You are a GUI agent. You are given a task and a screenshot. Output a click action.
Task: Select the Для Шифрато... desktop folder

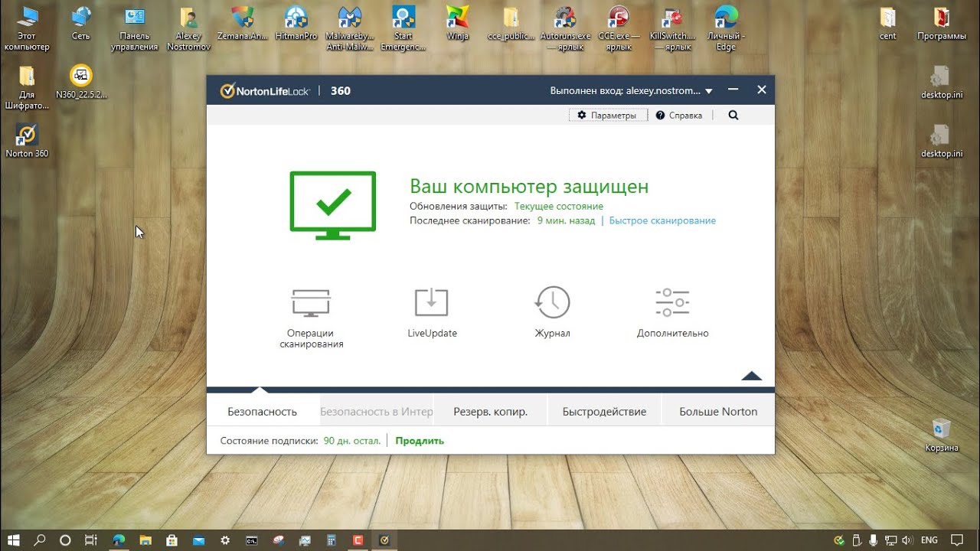tap(27, 87)
